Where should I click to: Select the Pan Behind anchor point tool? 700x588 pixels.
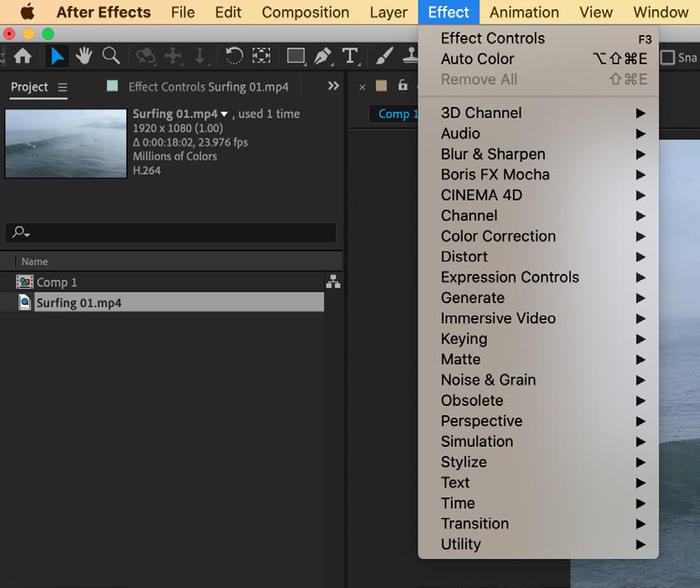click(261, 56)
